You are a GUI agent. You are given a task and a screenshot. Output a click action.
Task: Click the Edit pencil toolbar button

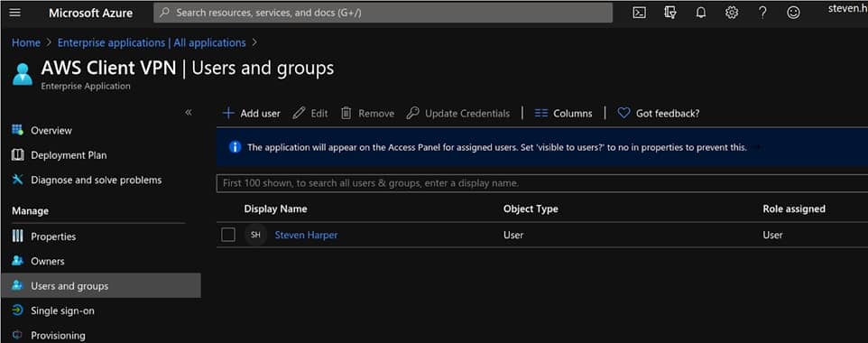[310, 113]
